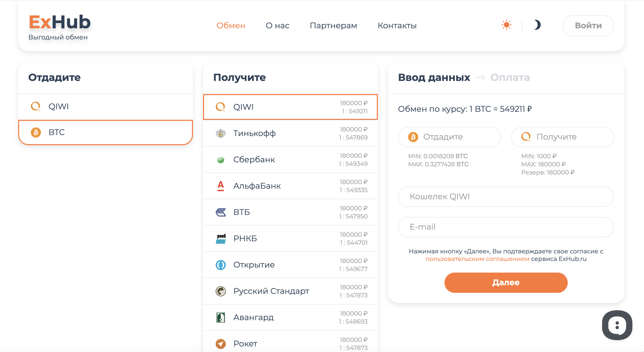Open the пользовательским соглашением link
The width and height of the screenshot is (644, 352).
click(x=477, y=259)
